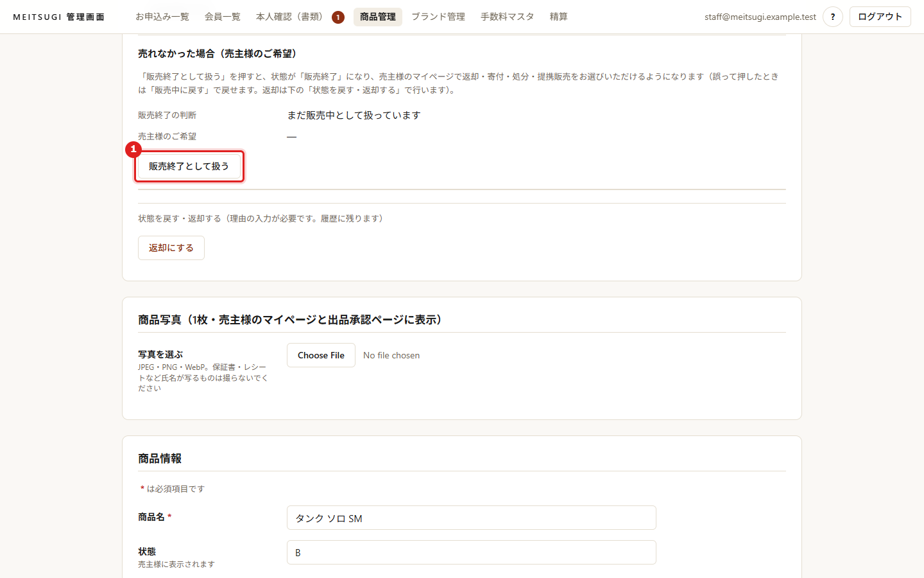924x578 pixels.
Task: Click the 販売終了の判断 label
Action: [167, 115]
